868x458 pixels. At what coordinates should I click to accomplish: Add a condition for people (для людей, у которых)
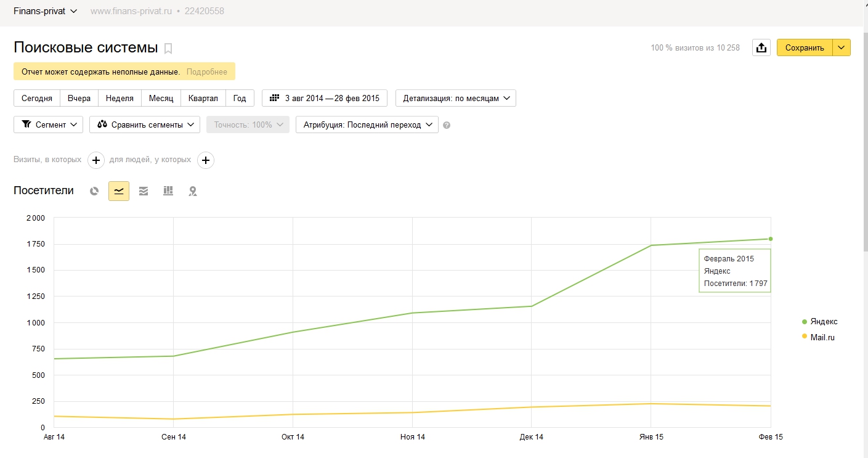coord(206,160)
